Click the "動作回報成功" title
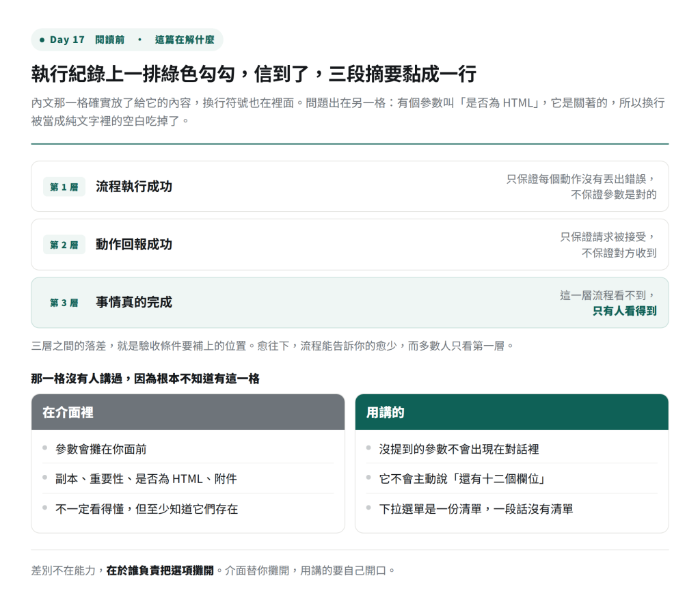700x604 pixels. tap(134, 245)
